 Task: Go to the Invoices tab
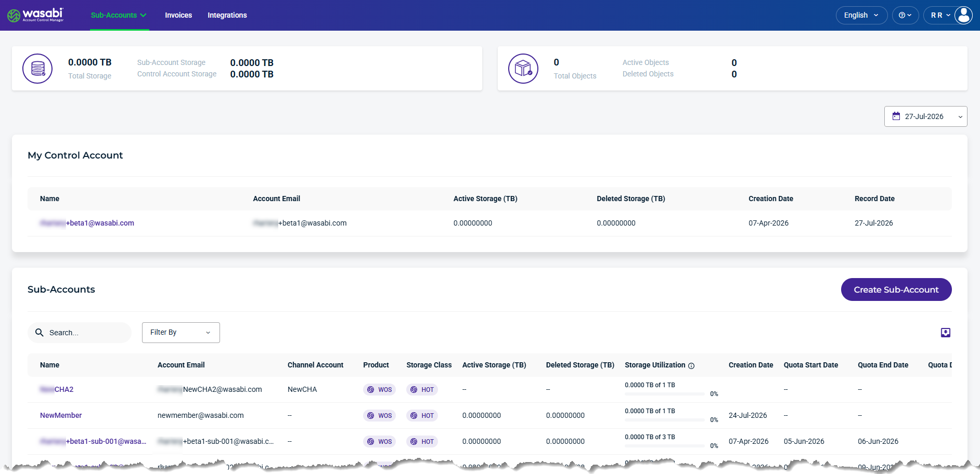pyautogui.click(x=178, y=15)
